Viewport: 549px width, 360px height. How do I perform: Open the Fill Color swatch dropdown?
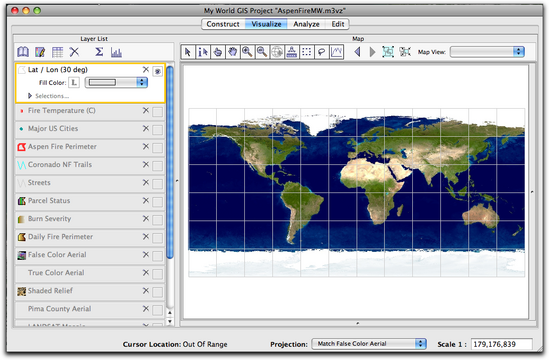(x=116, y=82)
